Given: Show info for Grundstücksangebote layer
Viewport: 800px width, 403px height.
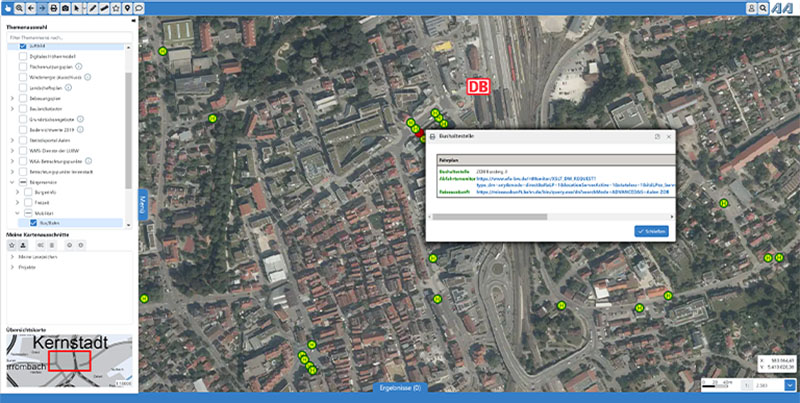Looking at the screenshot, I should click(x=81, y=119).
